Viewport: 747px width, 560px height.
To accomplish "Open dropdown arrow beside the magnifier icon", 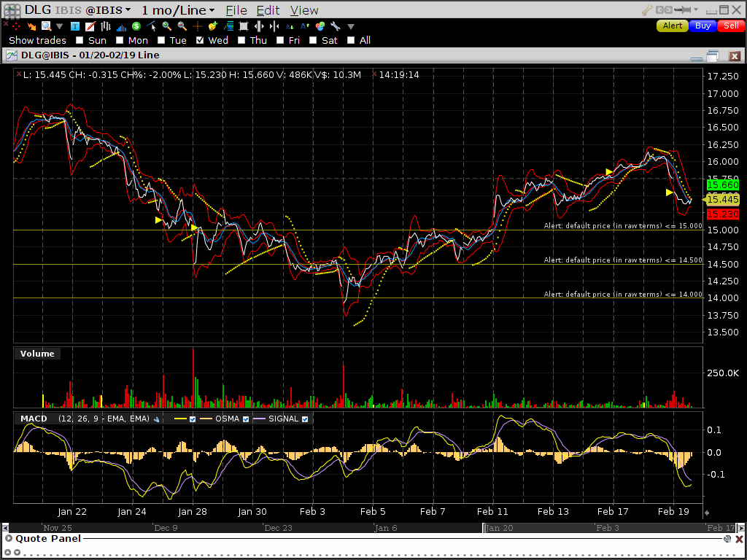I will coord(59,27).
